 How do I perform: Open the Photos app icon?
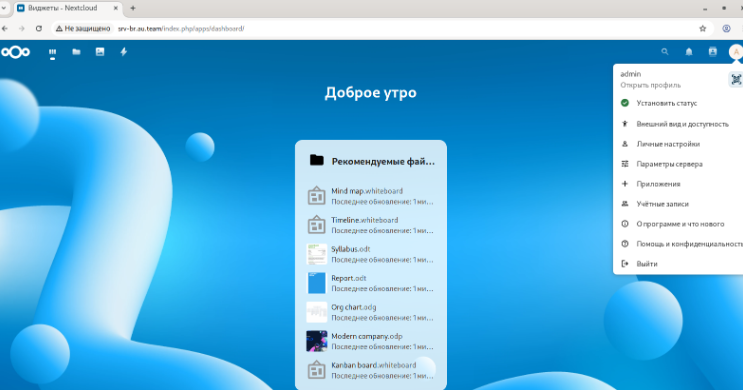[100, 52]
